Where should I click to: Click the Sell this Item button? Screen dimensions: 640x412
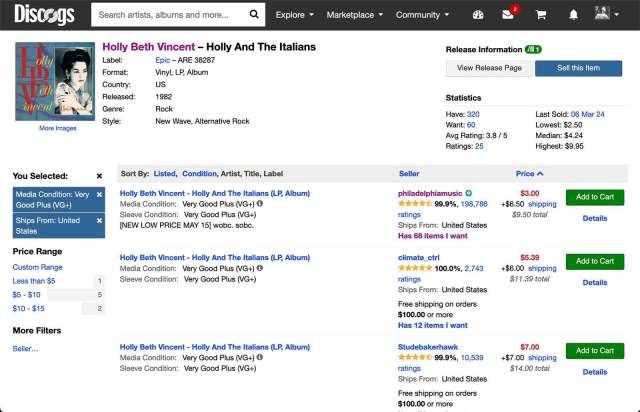click(x=585, y=68)
